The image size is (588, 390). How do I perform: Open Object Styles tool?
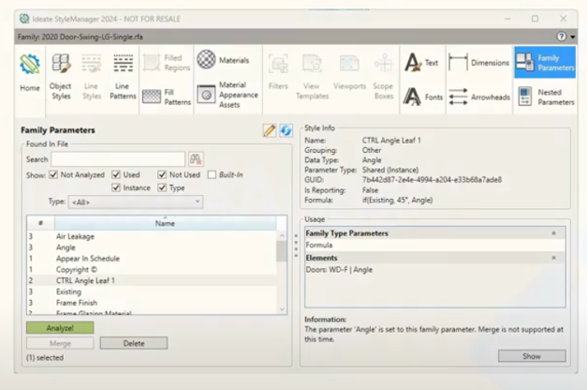click(x=61, y=77)
